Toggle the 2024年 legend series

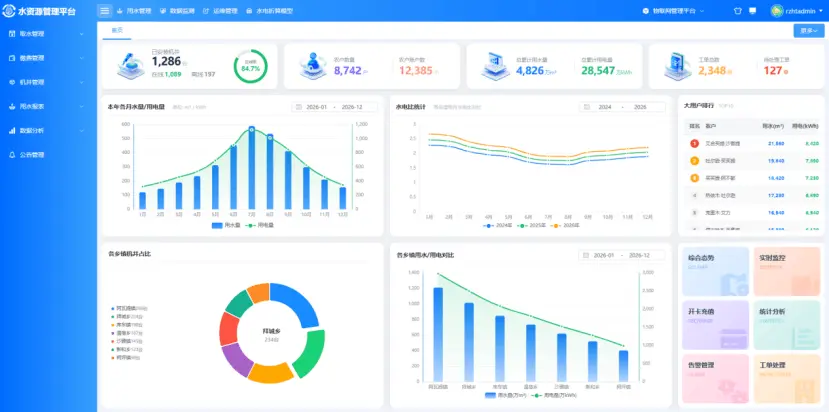(x=498, y=226)
